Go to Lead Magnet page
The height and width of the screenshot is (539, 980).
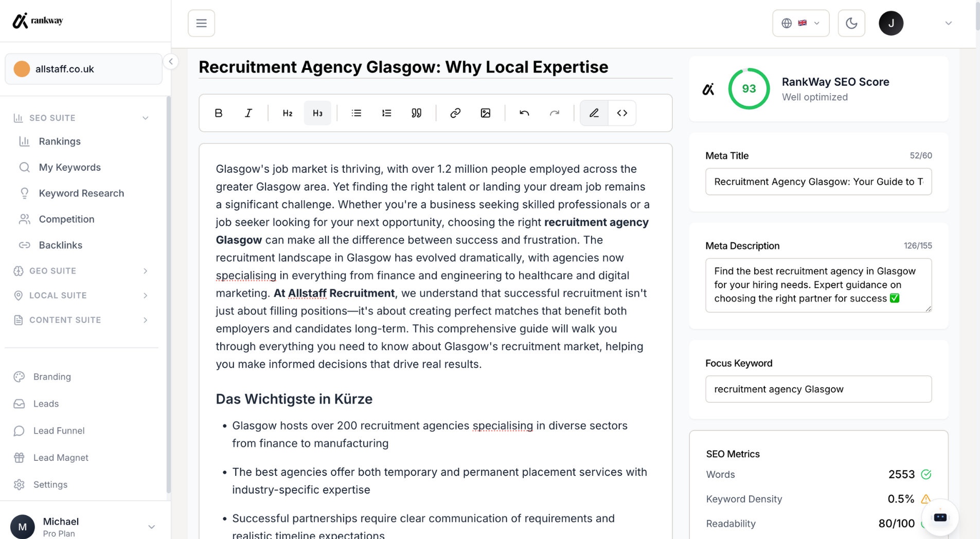61,458
